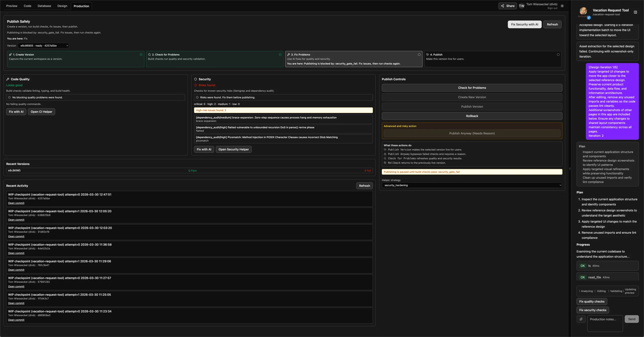Open the Version selector dropdown
The image size is (644, 337).
point(43,46)
